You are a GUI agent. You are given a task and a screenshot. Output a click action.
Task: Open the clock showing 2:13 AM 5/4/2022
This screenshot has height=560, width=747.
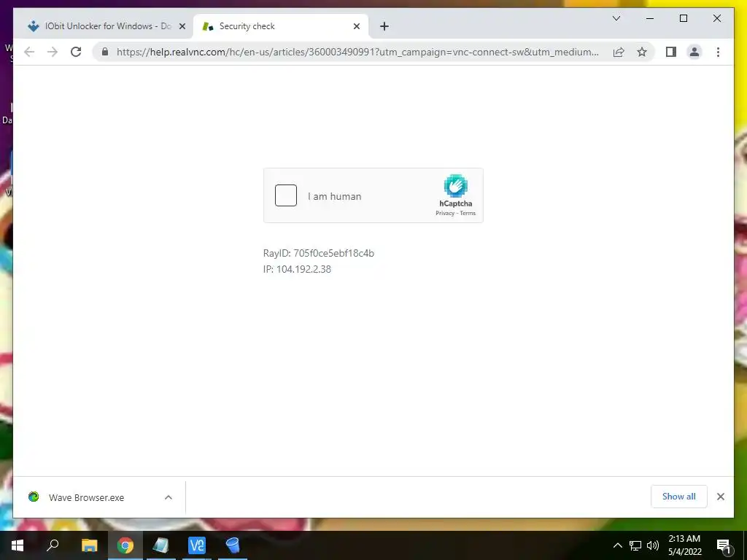coord(684,545)
